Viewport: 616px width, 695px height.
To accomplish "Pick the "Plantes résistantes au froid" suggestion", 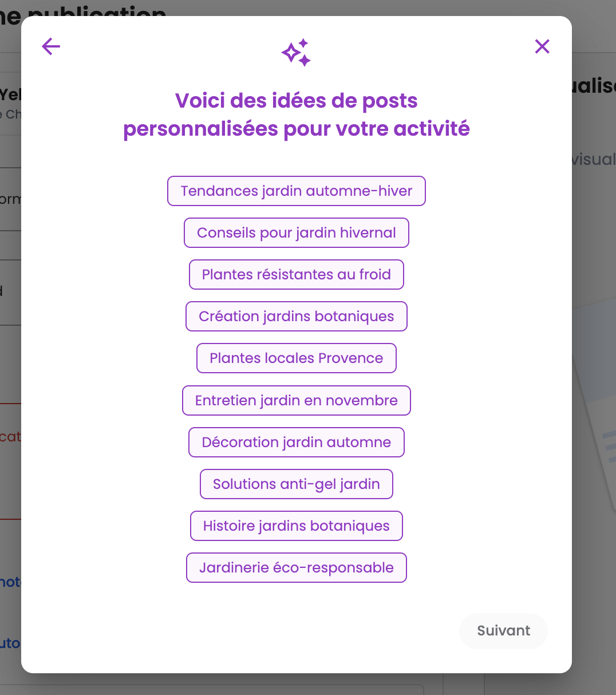I will pos(297,275).
